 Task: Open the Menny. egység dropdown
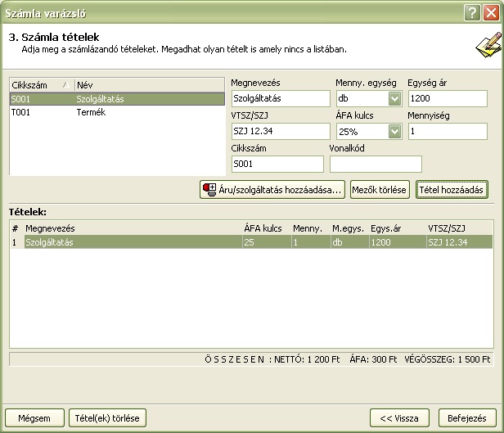pyautogui.click(x=394, y=99)
